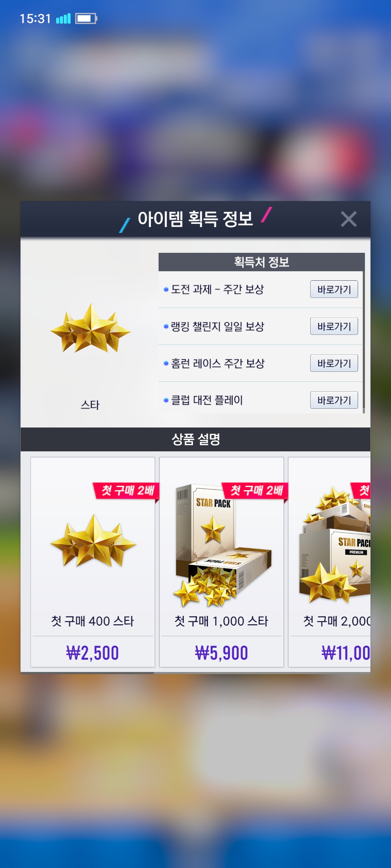Tap 바로가기 for 홈런 레이스 주간 보상
Screen dimensions: 391x868
(334, 363)
